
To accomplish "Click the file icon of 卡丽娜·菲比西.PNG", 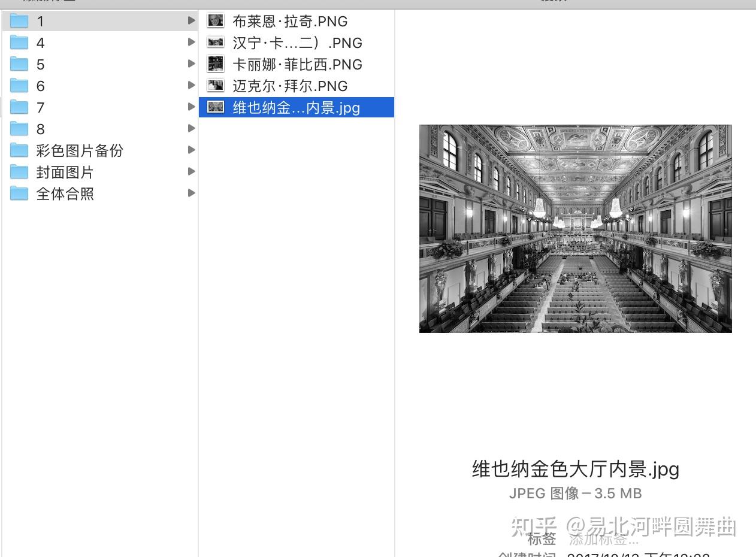I will coord(215,63).
